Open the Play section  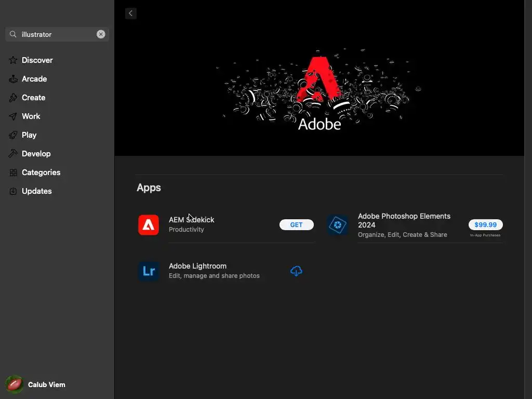(29, 135)
